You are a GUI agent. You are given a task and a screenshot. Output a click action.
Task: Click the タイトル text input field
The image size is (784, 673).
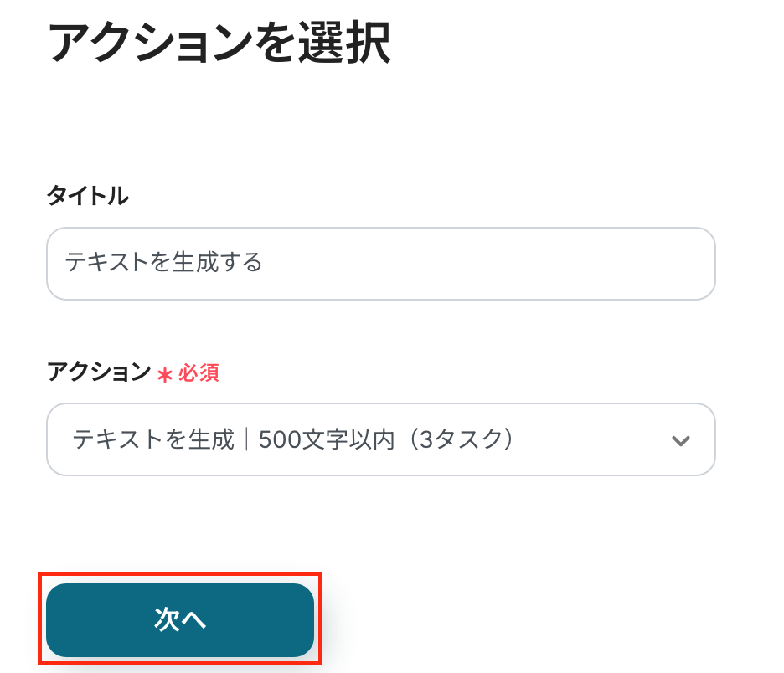pos(380,264)
